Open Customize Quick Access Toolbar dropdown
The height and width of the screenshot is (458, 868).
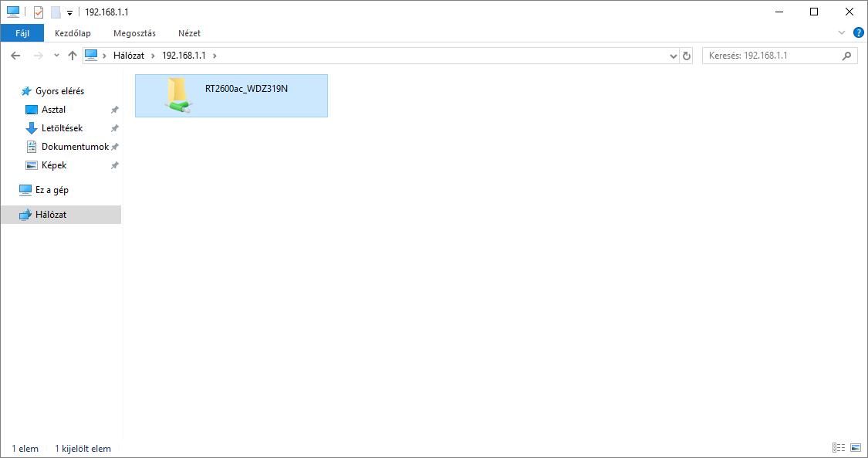tap(69, 12)
